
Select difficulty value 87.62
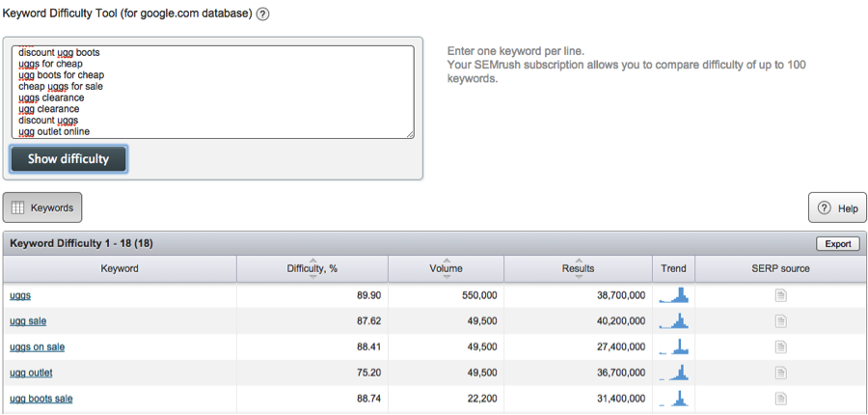pyautogui.click(x=368, y=321)
